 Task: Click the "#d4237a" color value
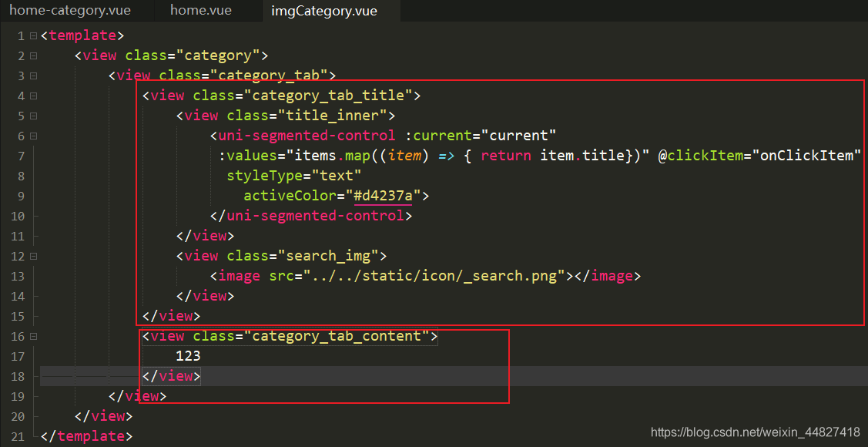[x=384, y=196]
